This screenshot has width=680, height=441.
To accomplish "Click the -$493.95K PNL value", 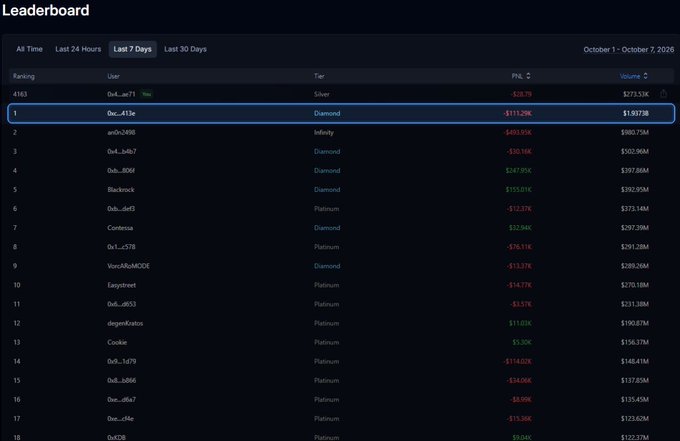I will tap(517, 132).
